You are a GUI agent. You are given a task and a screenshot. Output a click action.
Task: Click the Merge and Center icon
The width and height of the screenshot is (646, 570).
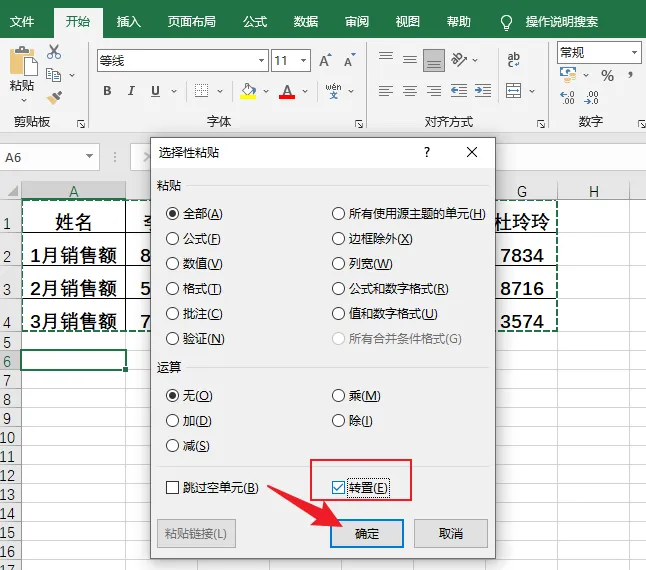(x=513, y=91)
